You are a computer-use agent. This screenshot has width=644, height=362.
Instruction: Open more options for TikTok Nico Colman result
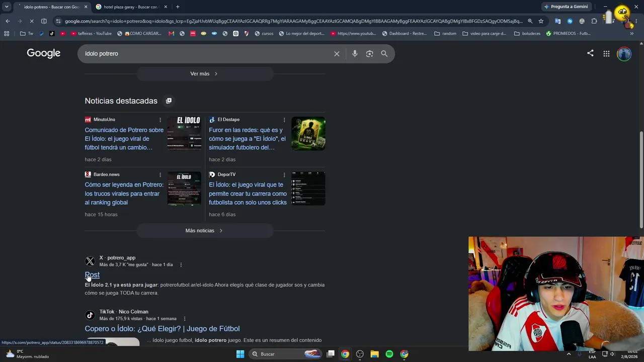coord(185,319)
